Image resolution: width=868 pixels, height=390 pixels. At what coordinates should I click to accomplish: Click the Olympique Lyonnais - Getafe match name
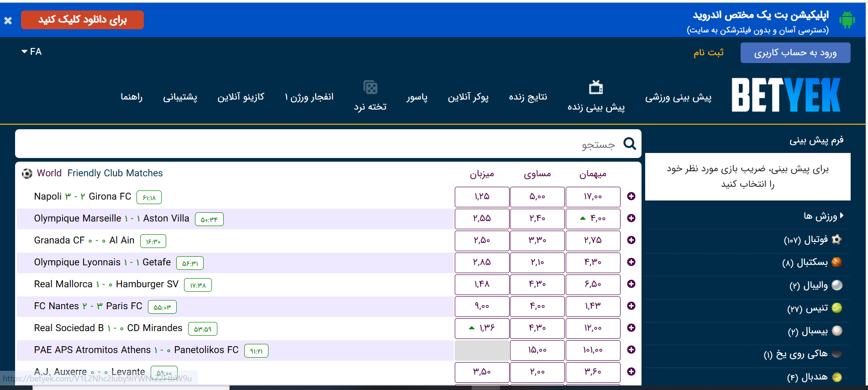coord(102,262)
